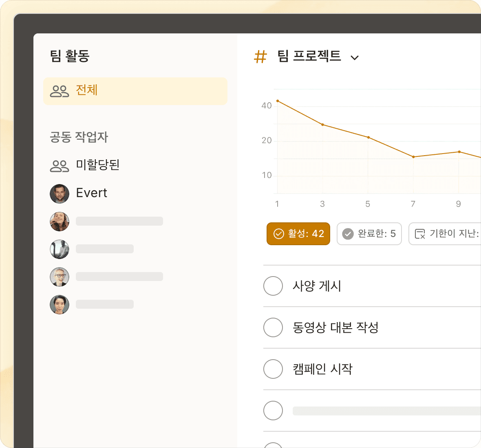This screenshot has height=448, width=481.
Task: Click the overdue calendar icon in 기한이 지난
Action: pyautogui.click(x=420, y=234)
